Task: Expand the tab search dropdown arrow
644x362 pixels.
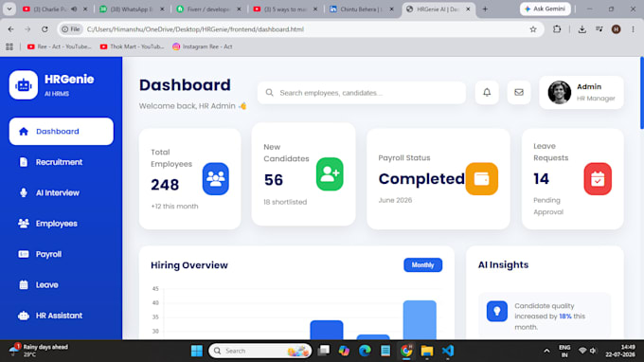Action: coord(9,9)
